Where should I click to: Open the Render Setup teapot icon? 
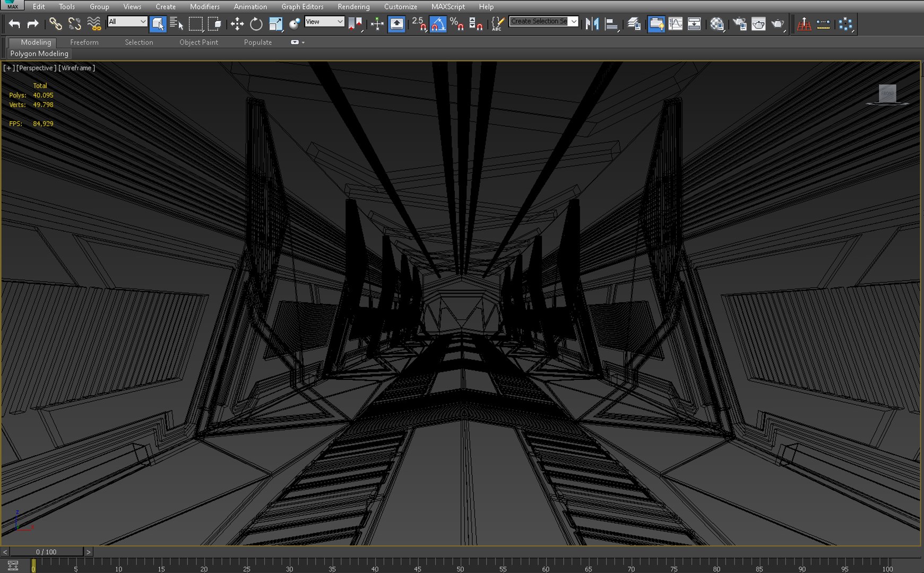point(739,24)
